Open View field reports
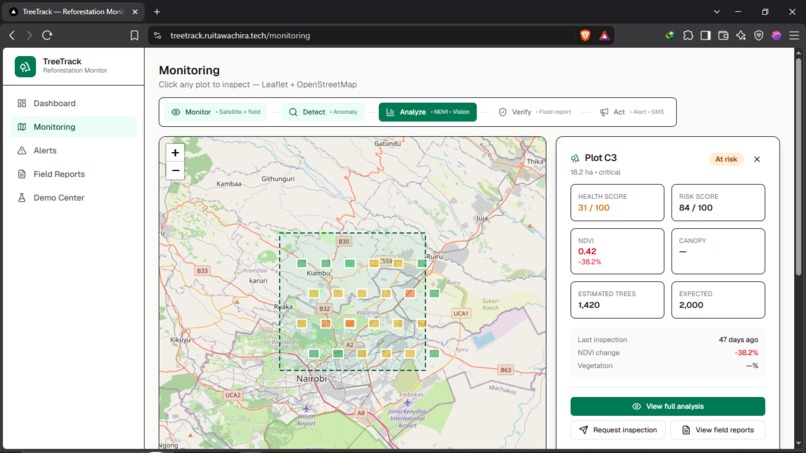Image resolution: width=806 pixels, height=453 pixels. pyautogui.click(x=718, y=430)
